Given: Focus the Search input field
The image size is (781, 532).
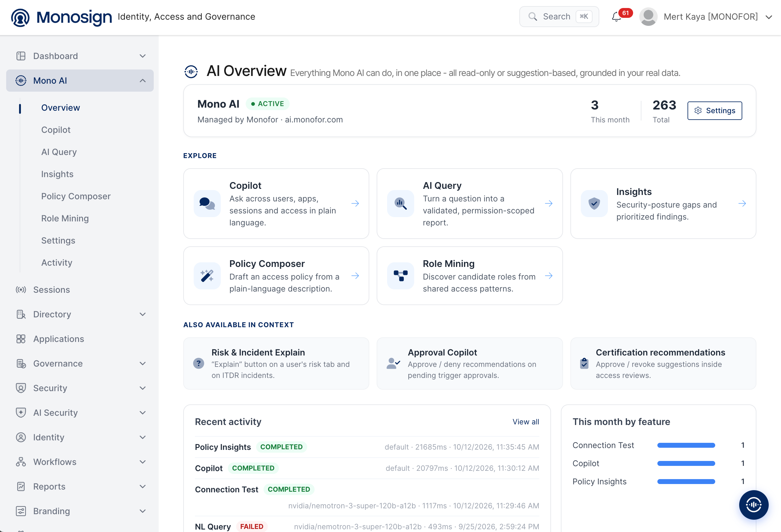Looking at the screenshot, I should click(x=559, y=17).
